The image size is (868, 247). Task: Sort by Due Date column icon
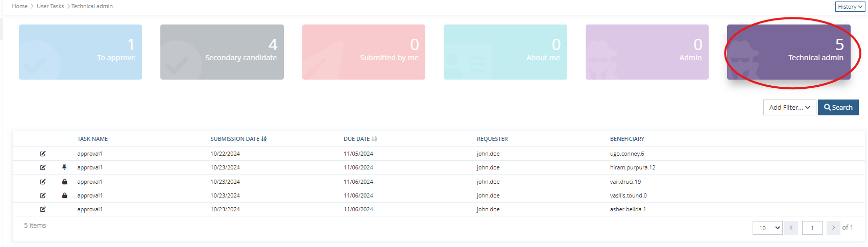(x=374, y=139)
